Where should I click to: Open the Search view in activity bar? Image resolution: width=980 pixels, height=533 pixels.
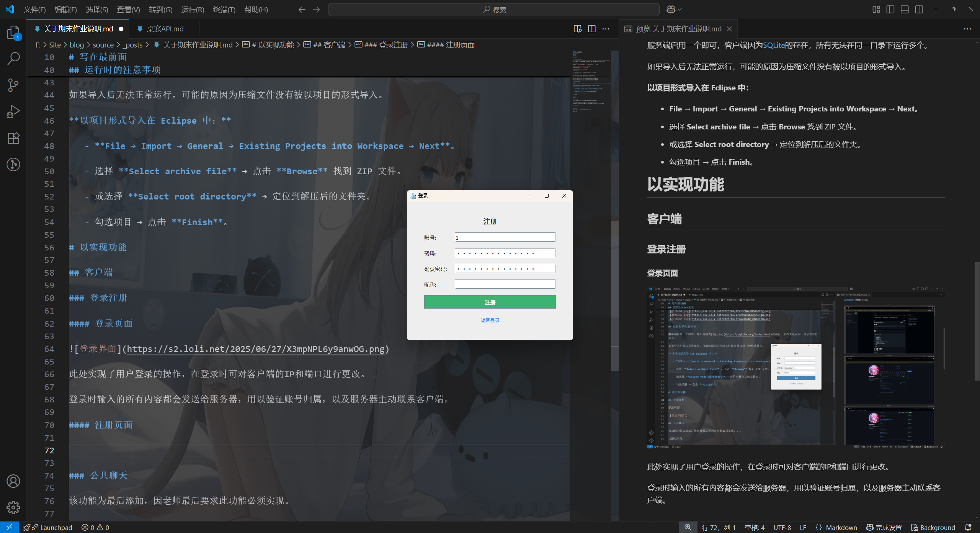click(x=13, y=59)
